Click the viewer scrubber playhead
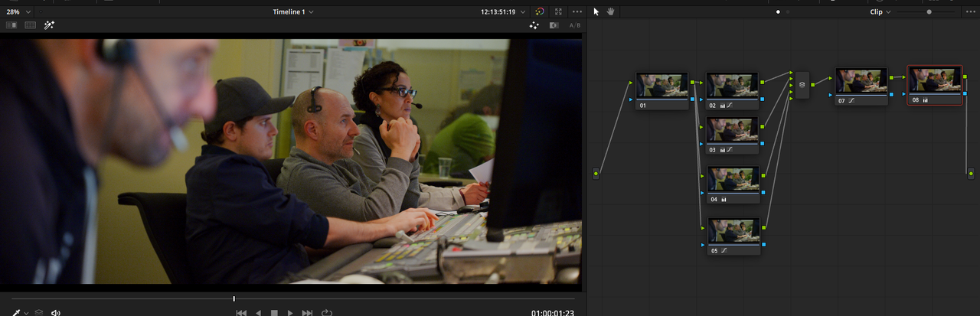This screenshot has width=980, height=316. 234,298
